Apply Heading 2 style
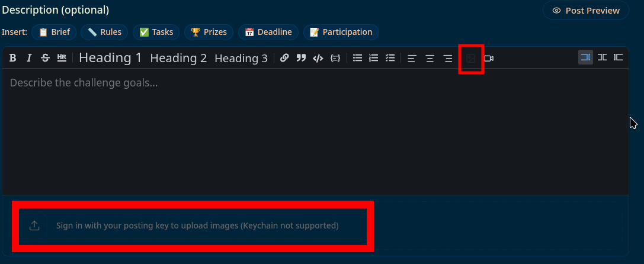Screen dimensions: 644x264 coord(179,58)
